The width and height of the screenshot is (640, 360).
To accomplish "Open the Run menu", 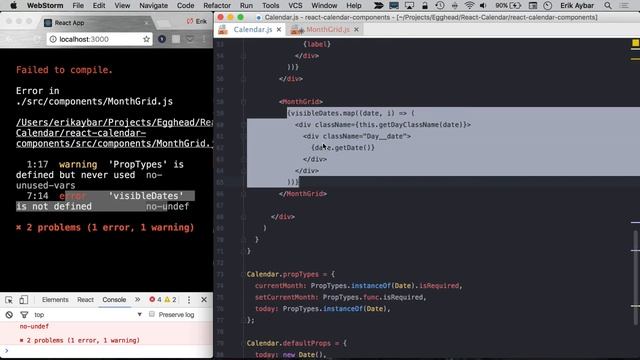I will click(246, 5).
